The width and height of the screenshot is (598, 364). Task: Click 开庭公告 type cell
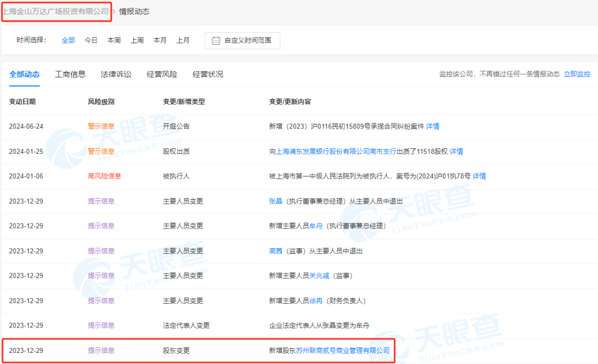click(x=176, y=127)
